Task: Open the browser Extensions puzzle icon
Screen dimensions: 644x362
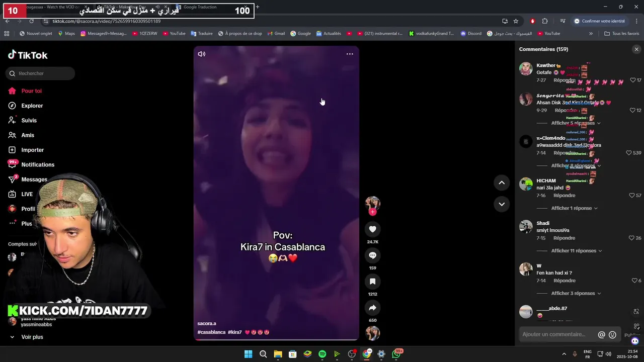Action: click(545, 21)
